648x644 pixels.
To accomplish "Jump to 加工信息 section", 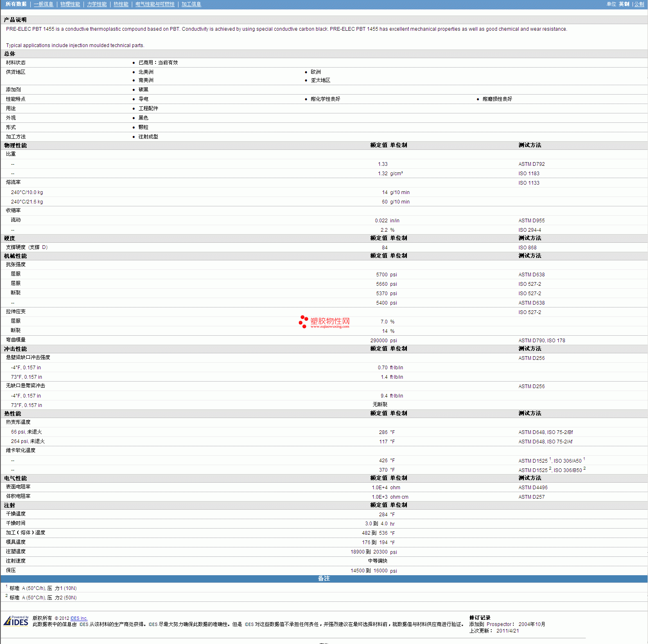I will pyautogui.click(x=191, y=4).
